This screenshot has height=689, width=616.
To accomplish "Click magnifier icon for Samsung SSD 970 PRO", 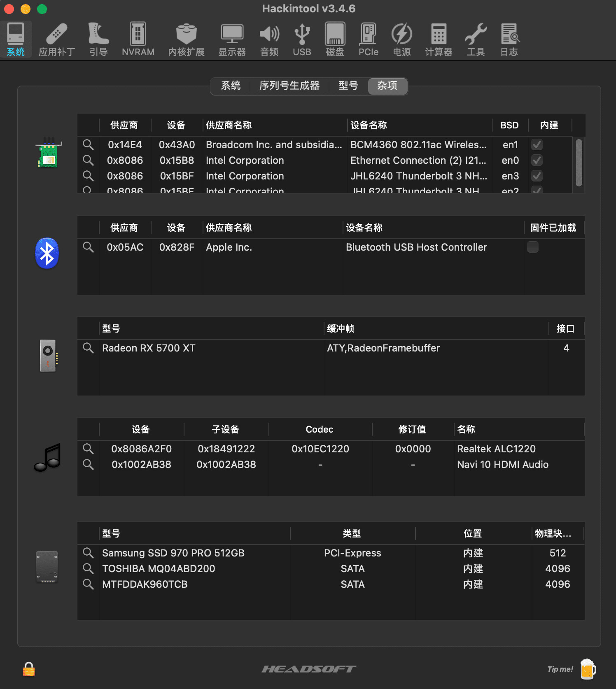I will 88,553.
